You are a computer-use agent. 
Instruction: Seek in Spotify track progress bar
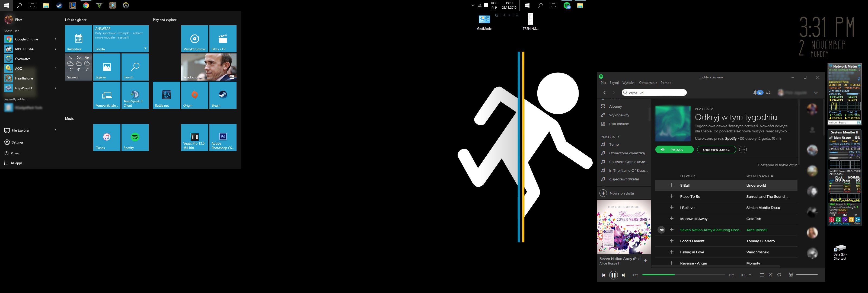pyautogui.click(x=683, y=275)
